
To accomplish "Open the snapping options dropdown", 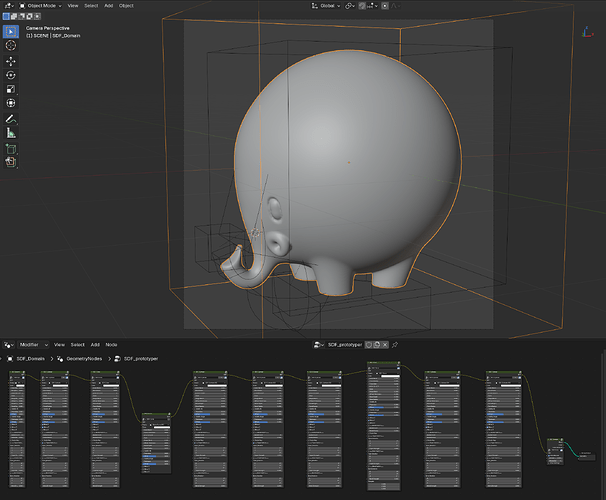I will [x=373, y=6].
